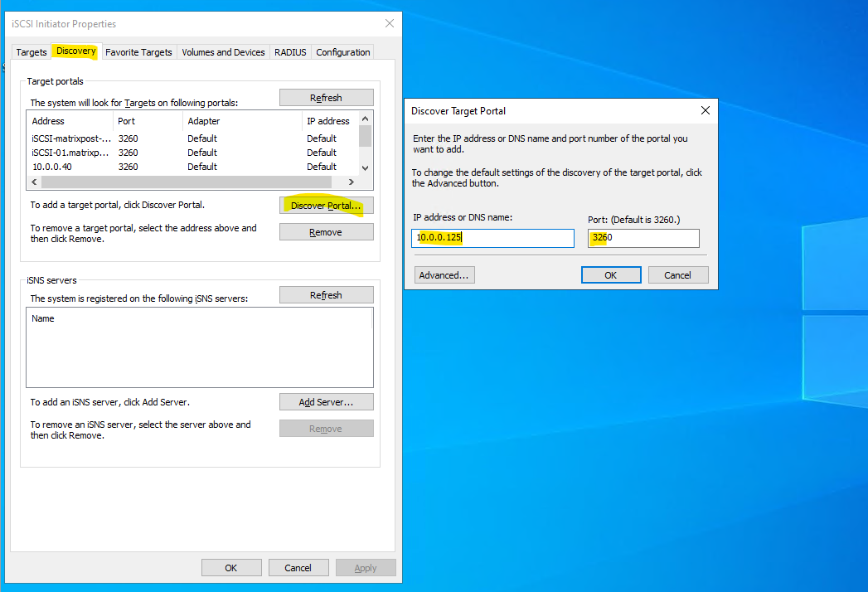Confirm Discover Target Portal with OK
The height and width of the screenshot is (592, 868).
[611, 275]
